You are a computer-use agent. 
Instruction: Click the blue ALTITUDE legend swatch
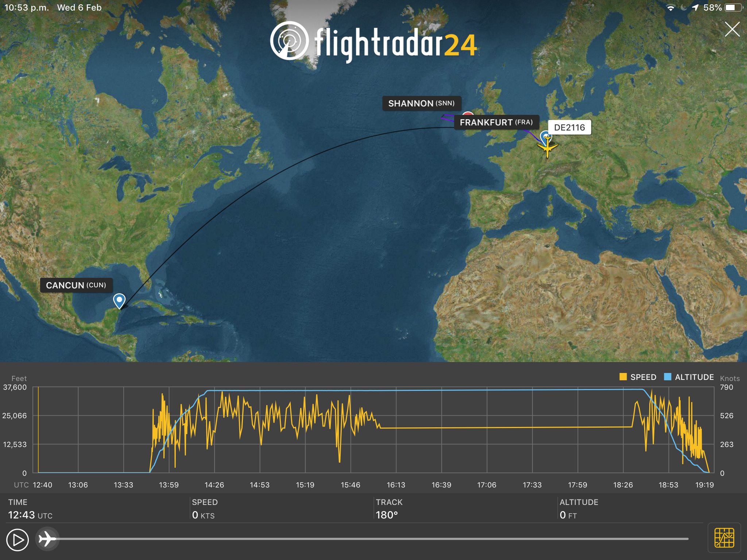667,377
